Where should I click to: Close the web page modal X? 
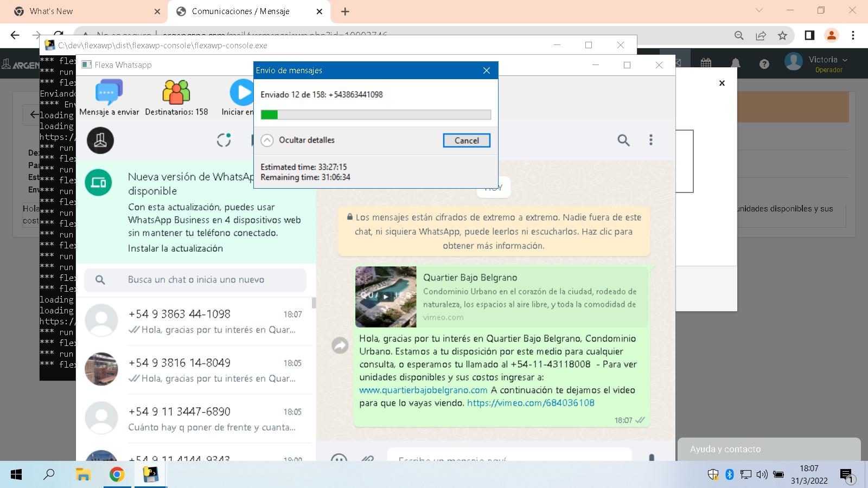(x=722, y=83)
